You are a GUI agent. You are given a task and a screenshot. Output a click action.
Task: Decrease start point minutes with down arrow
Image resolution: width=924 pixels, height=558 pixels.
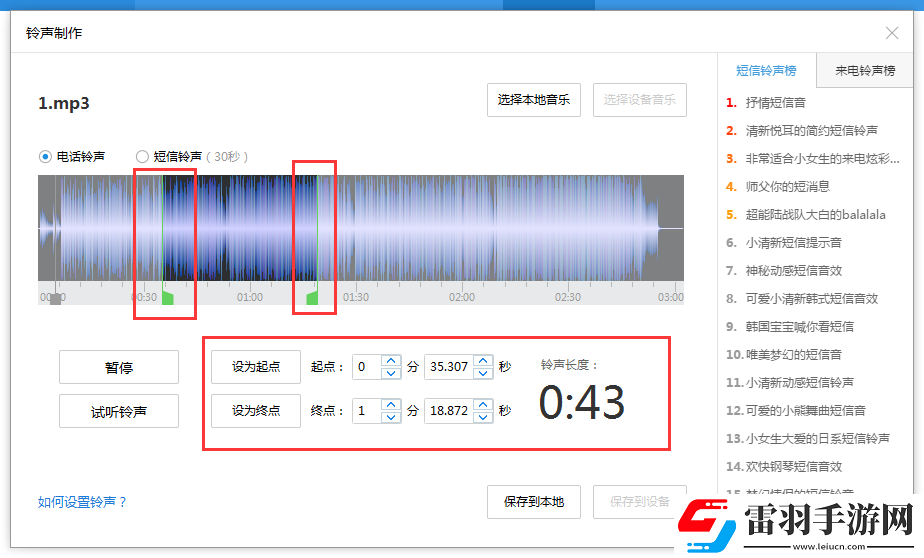click(x=391, y=373)
